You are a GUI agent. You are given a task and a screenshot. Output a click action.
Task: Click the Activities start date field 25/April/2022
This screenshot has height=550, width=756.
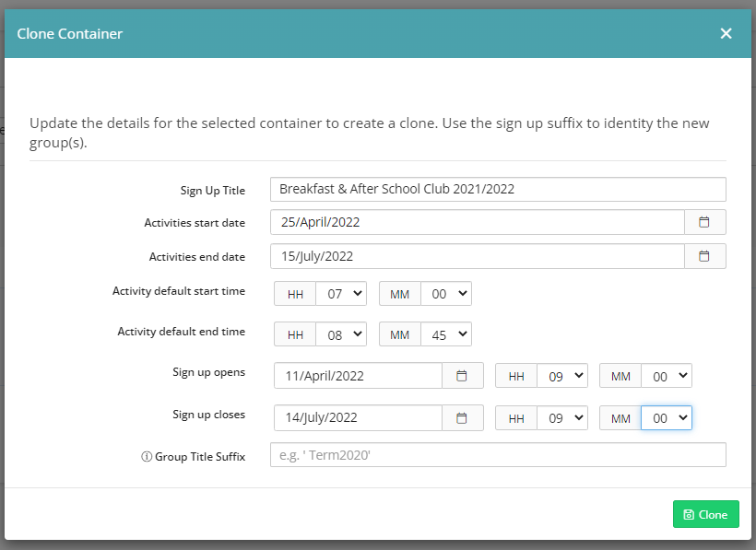[478, 222]
